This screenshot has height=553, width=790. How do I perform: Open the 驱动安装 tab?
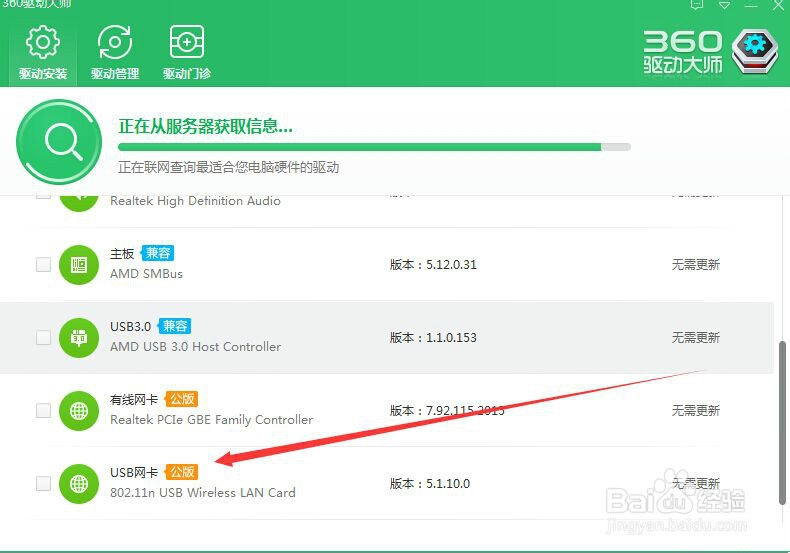pyautogui.click(x=43, y=52)
